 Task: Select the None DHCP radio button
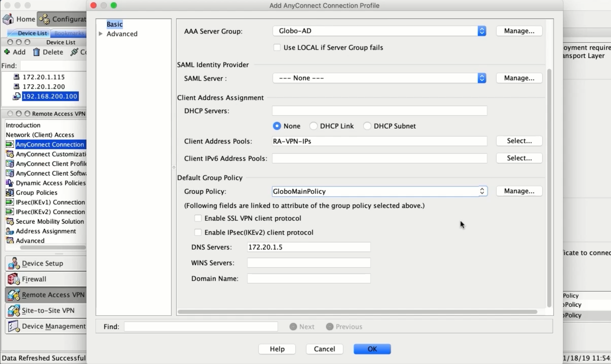click(277, 126)
